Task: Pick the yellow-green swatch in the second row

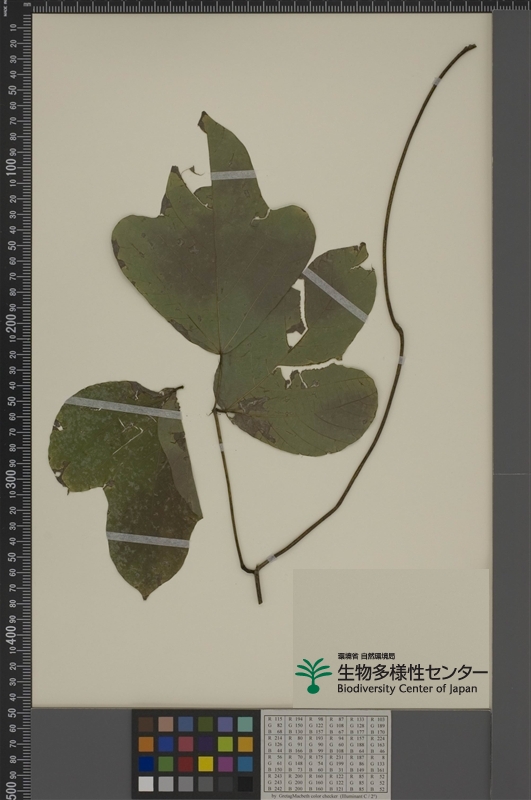Action: point(225,744)
